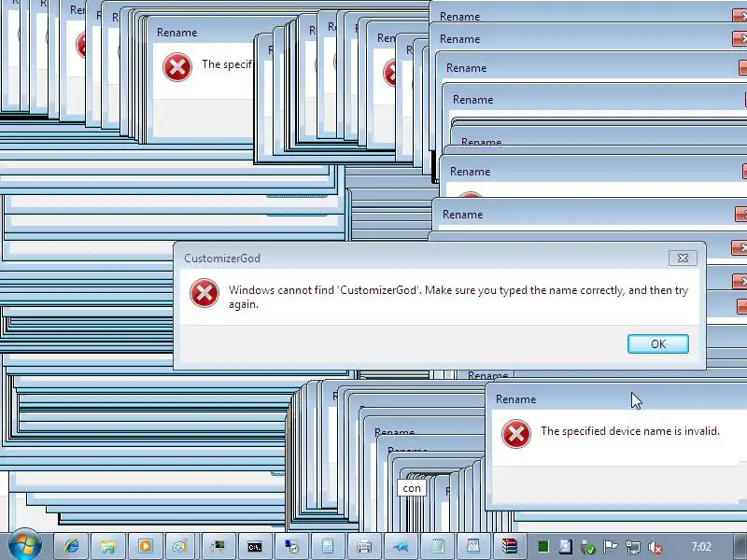This screenshot has height=560, width=747.
Task: Click error icon in 'device name is invalid' dialog
Action: 516,434
